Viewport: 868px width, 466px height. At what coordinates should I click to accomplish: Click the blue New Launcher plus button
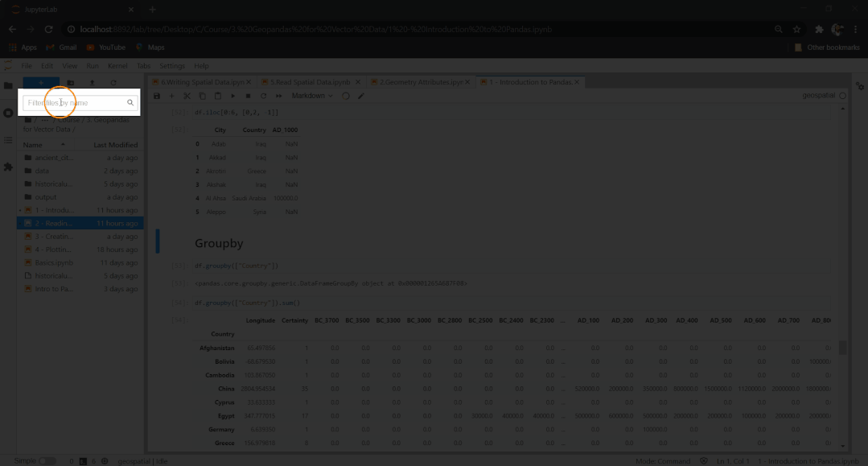coord(41,83)
